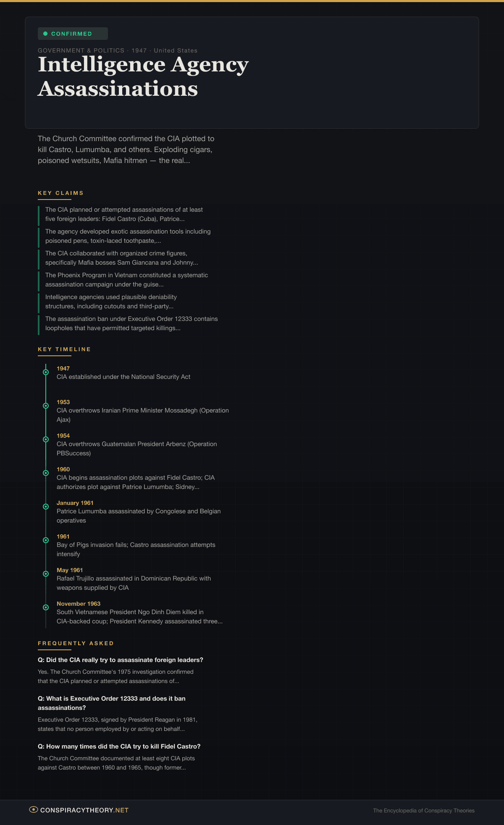Click the Mafia bosses Sam Giancana claim
Screen dimensions: 504x825
point(121,258)
